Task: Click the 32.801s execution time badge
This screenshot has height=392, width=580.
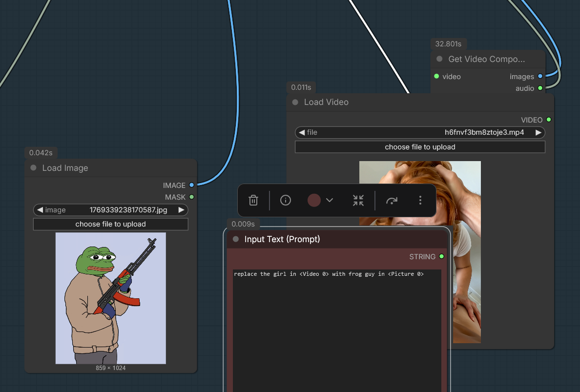Action: [448, 44]
